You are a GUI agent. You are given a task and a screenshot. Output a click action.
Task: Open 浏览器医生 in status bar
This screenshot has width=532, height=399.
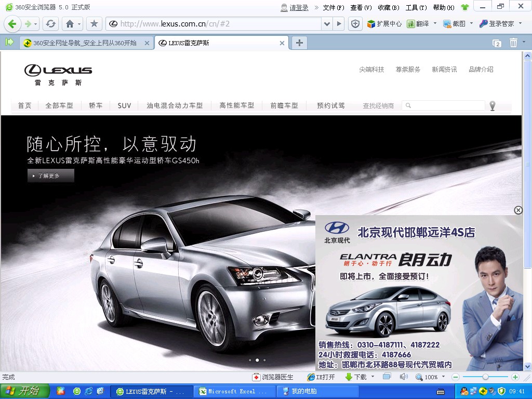[273, 377]
